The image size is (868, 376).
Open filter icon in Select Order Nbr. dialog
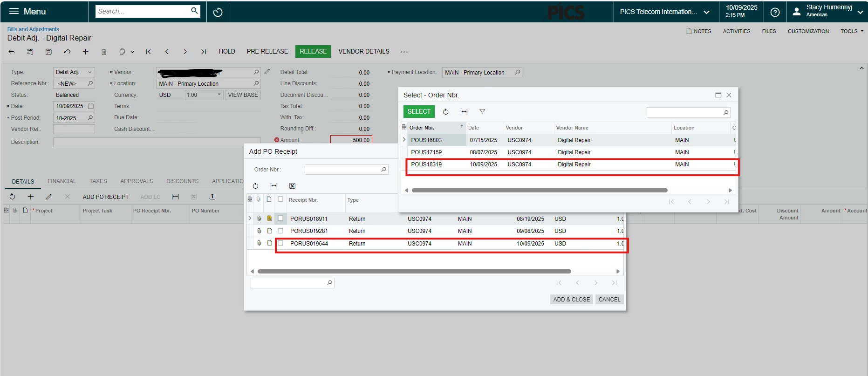482,112
